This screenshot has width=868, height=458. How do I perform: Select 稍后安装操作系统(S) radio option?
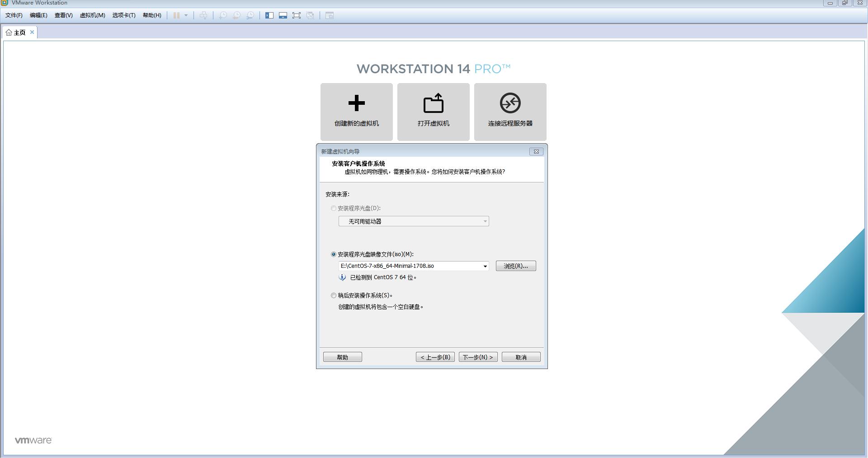[334, 295]
